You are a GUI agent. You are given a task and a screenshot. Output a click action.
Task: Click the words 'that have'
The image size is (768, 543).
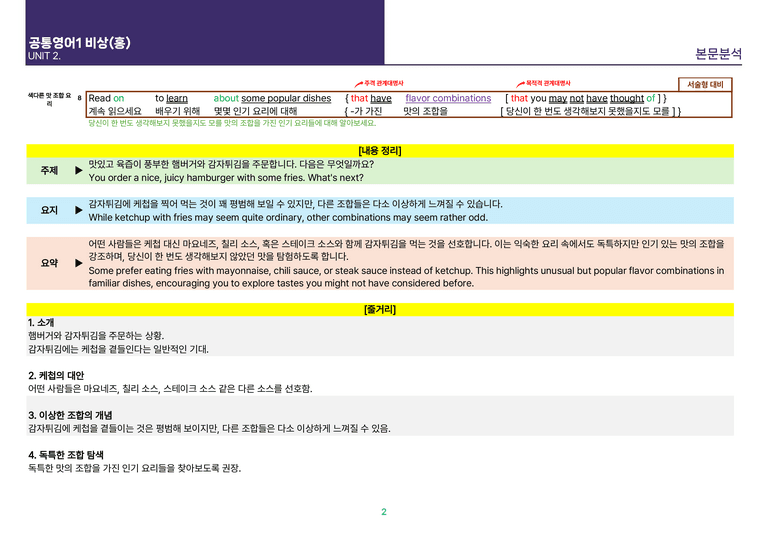point(371,98)
